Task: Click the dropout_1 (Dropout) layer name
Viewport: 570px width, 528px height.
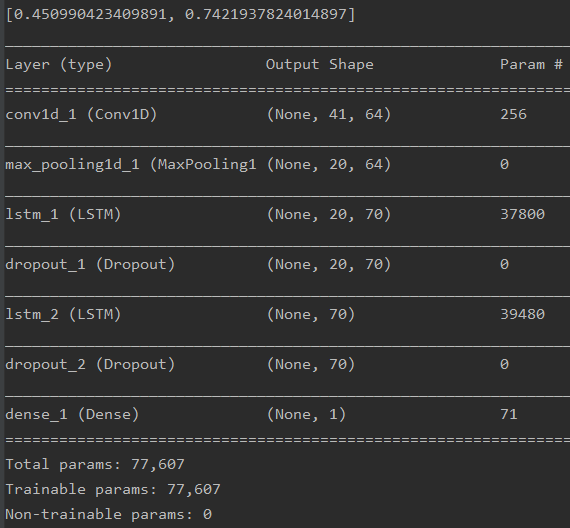Action: [90, 264]
